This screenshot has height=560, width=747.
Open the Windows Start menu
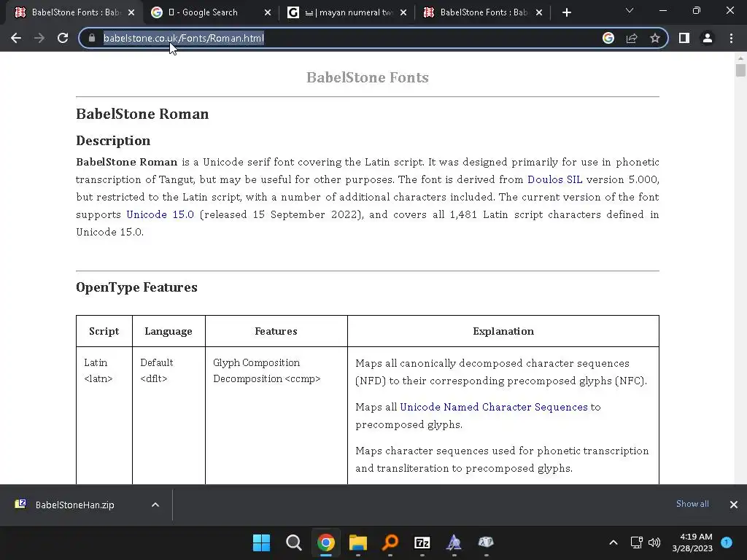(x=261, y=542)
